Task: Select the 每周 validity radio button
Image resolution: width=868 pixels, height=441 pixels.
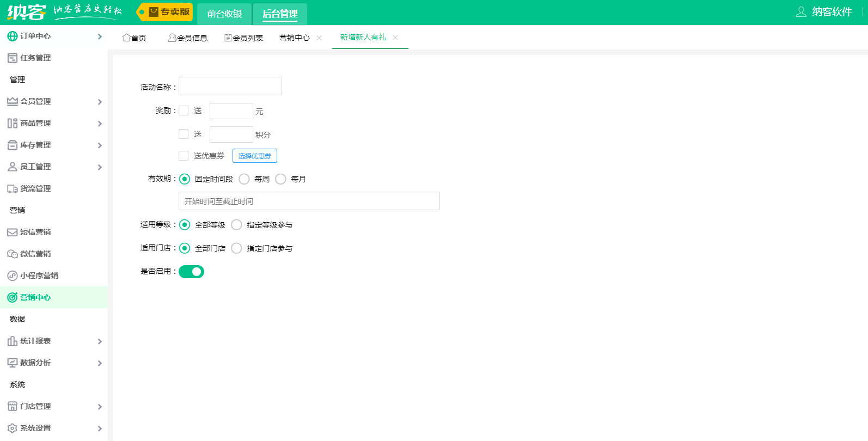Action: [x=244, y=179]
